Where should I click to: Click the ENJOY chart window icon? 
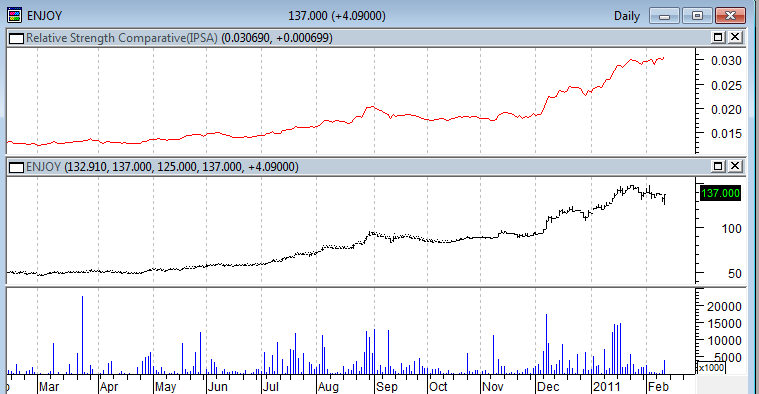click(x=15, y=15)
